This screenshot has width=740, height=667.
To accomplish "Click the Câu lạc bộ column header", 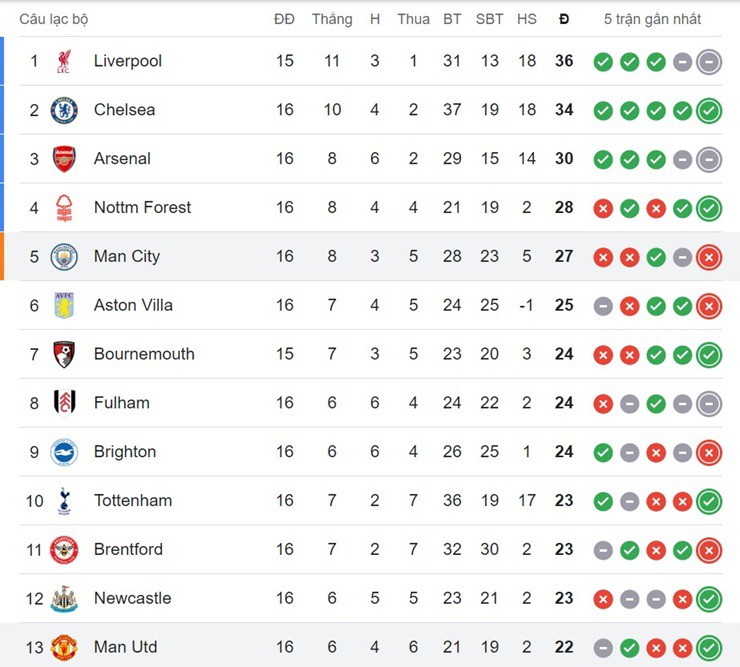I will [x=54, y=19].
